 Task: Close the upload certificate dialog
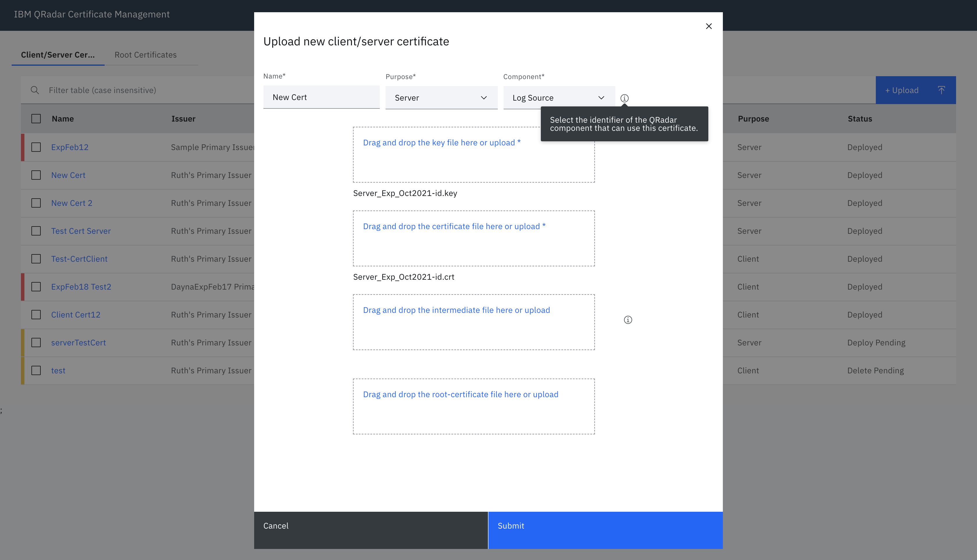[x=709, y=26]
